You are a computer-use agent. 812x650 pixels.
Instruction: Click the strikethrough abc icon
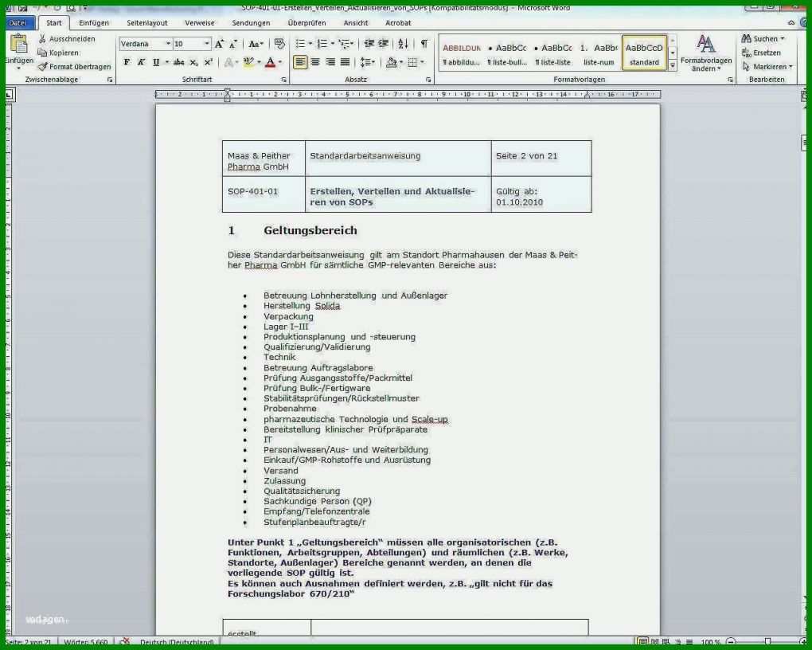tap(178, 62)
